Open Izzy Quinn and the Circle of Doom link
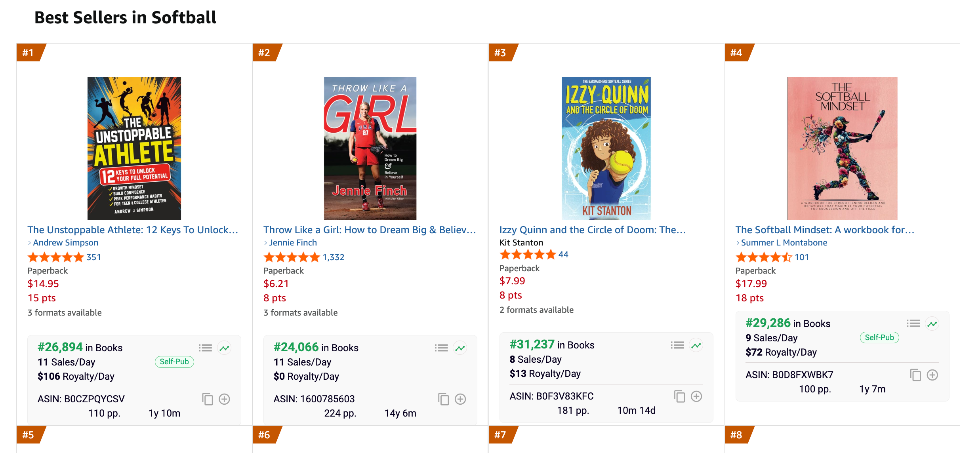The image size is (980, 453). [592, 230]
